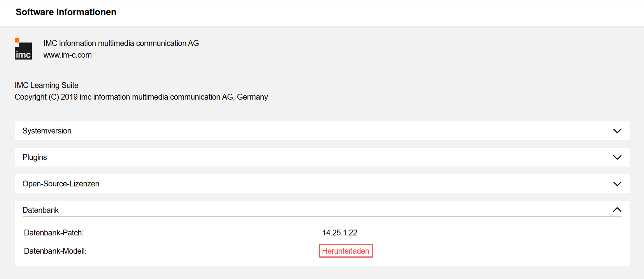Click the imc company logo
Viewport: 644px width, 279px height.
tap(23, 49)
